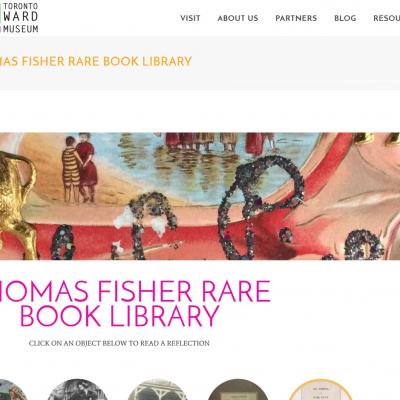The height and width of the screenshot is (400, 400).
Task: Click the yellow Thomas Fisher breadcrumb title
Action: click(96, 61)
